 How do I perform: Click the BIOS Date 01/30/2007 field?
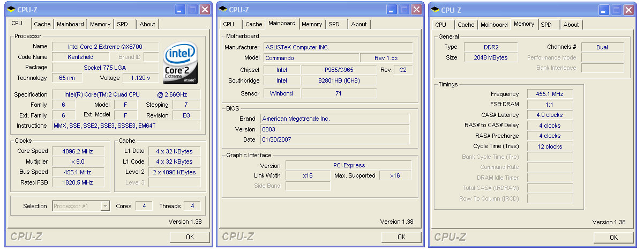(x=334, y=139)
